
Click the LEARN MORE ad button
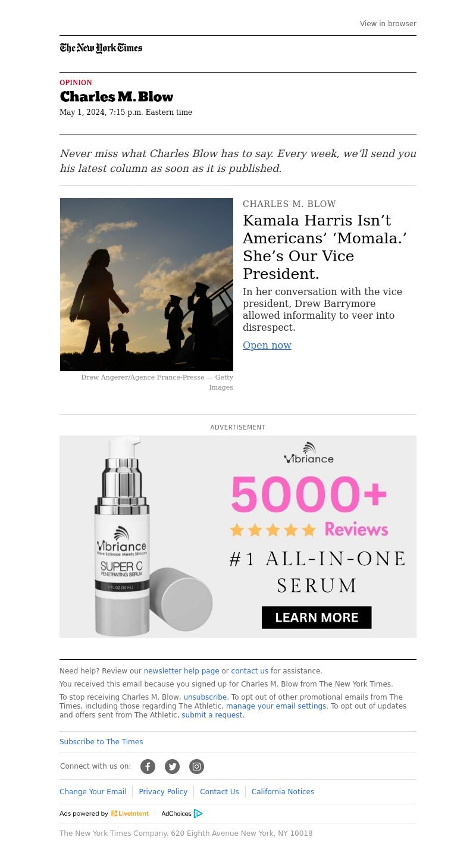[x=317, y=618]
